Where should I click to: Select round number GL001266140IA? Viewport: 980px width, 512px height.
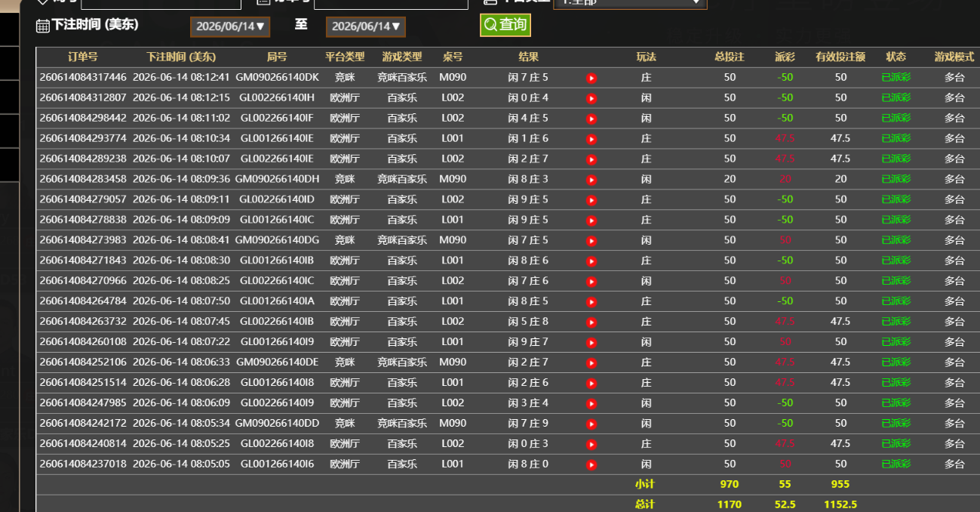pos(277,301)
